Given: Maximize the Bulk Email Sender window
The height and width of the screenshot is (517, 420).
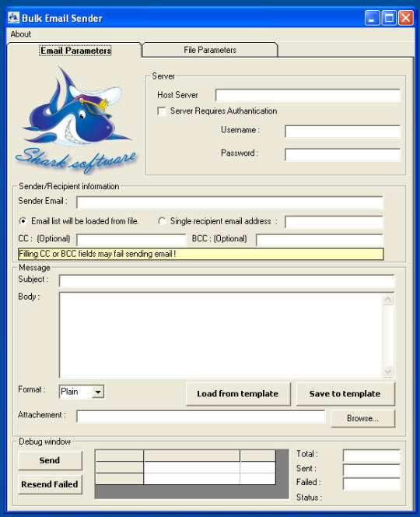Looking at the screenshot, I should pos(389,18).
